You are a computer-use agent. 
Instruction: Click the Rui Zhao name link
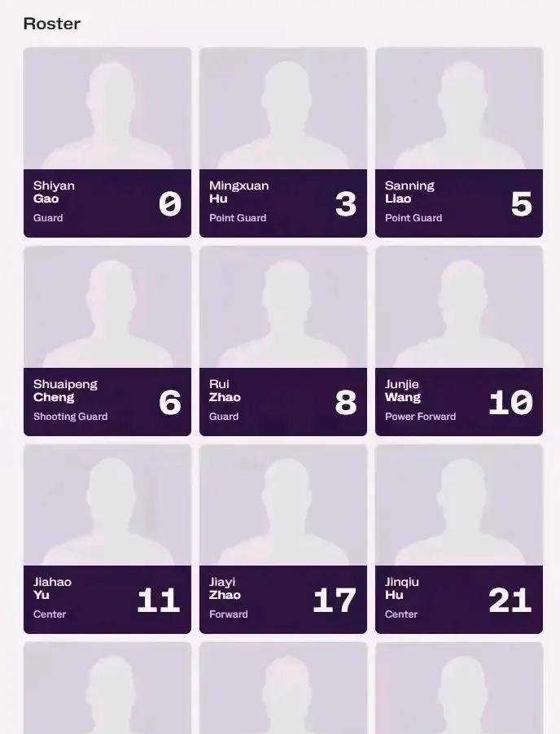coord(225,391)
